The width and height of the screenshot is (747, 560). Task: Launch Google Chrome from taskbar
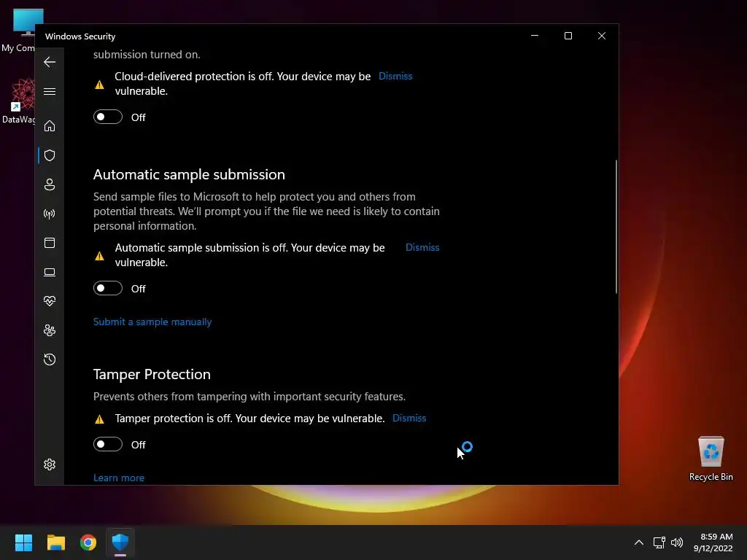88,542
